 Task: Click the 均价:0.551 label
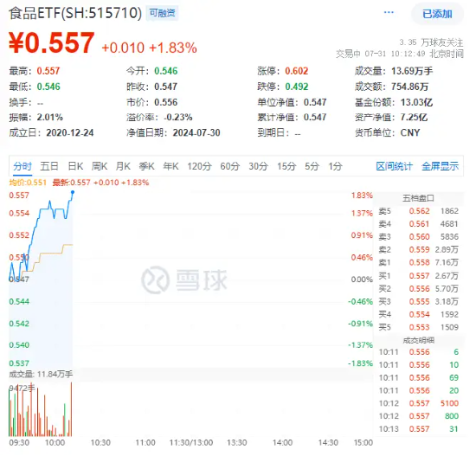tap(28, 183)
